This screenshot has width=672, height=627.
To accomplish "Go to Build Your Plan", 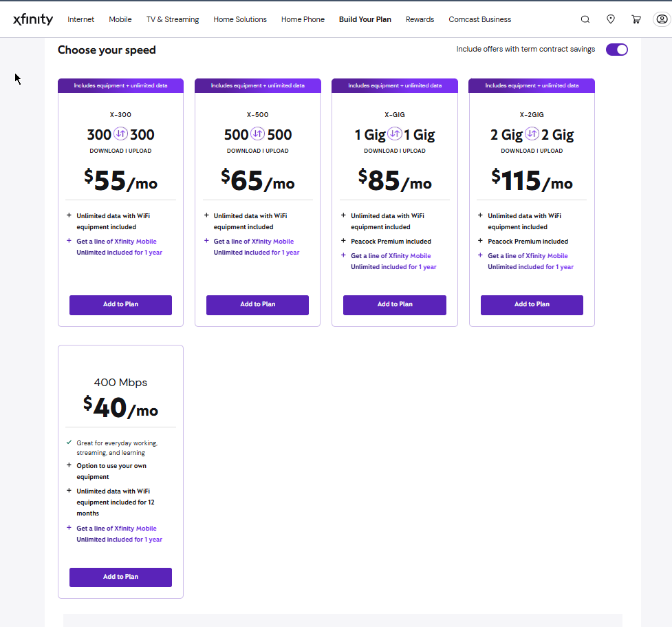I will 365,19.
